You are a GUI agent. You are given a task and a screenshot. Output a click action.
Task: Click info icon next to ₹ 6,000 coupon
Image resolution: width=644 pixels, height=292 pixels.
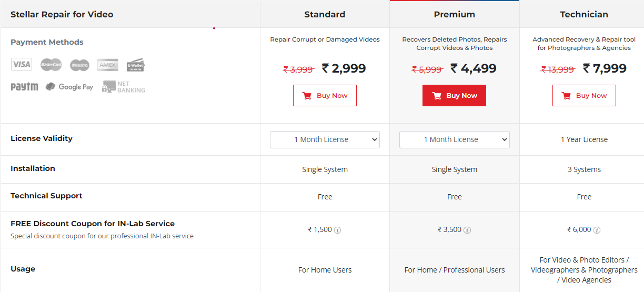pos(597,230)
